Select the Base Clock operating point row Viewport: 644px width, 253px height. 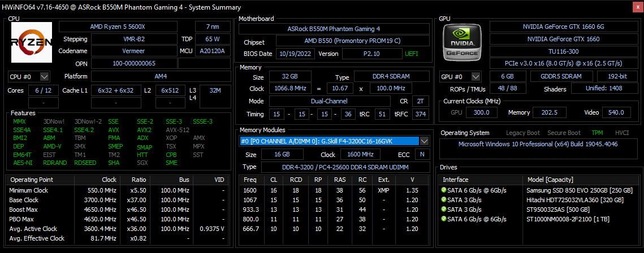pyautogui.click(x=117, y=200)
